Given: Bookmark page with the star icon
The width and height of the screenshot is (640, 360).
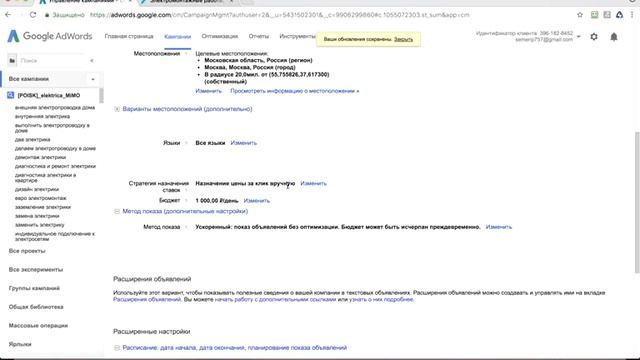Looking at the screenshot, I should (x=580, y=15).
